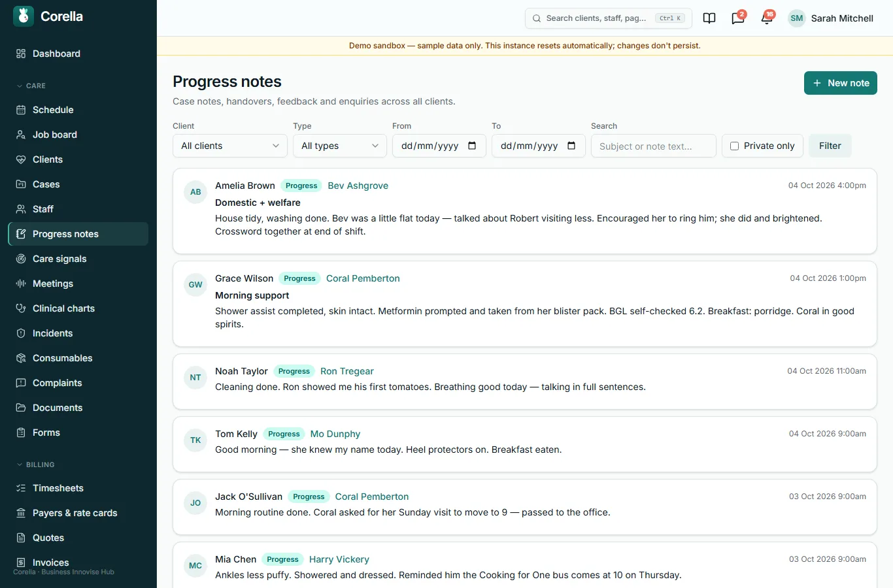Viewport: 893px width, 588px height.
Task: Click the Filter button
Action: point(830,146)
